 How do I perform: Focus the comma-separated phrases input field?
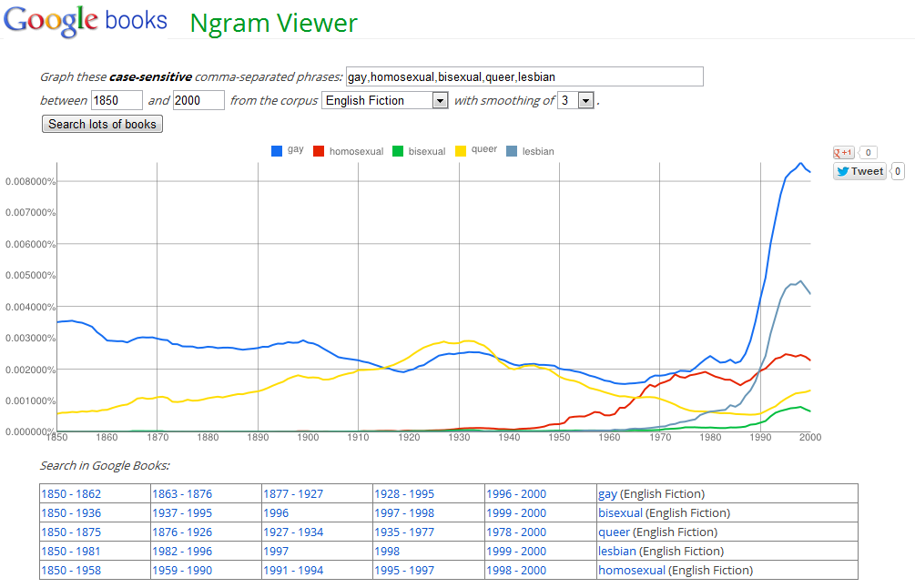(524, 76)
